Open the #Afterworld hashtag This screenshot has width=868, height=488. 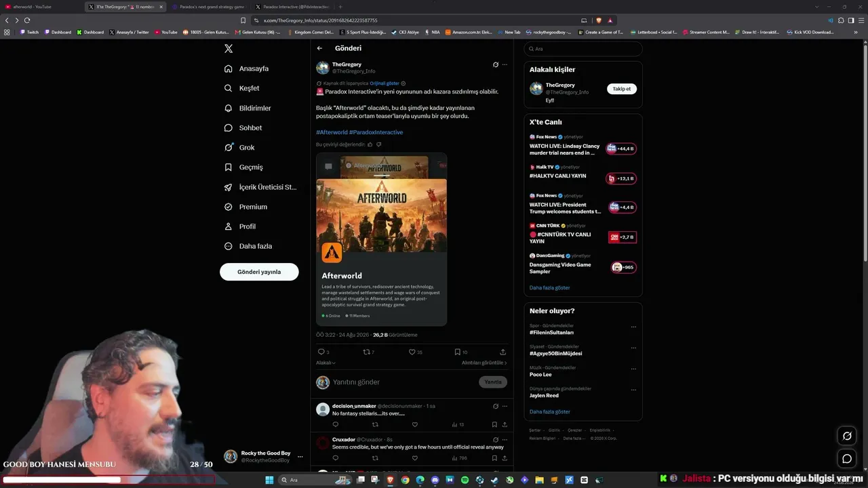click(x=332, y=132)
